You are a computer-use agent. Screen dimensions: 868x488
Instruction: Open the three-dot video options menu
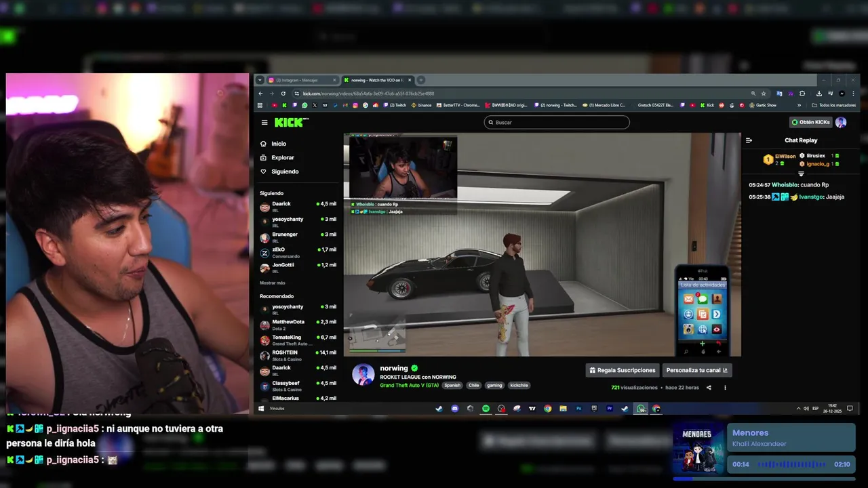tap(725, 388)
